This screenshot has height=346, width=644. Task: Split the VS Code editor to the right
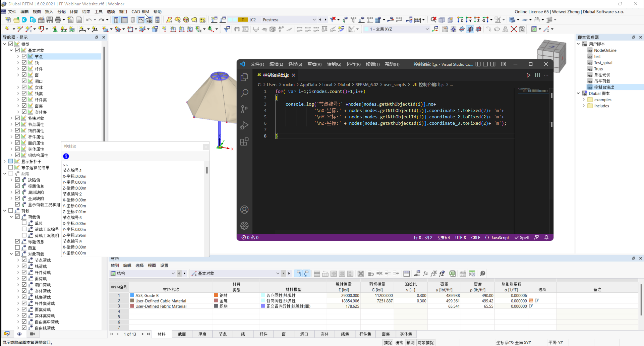(x=537, y=75)
